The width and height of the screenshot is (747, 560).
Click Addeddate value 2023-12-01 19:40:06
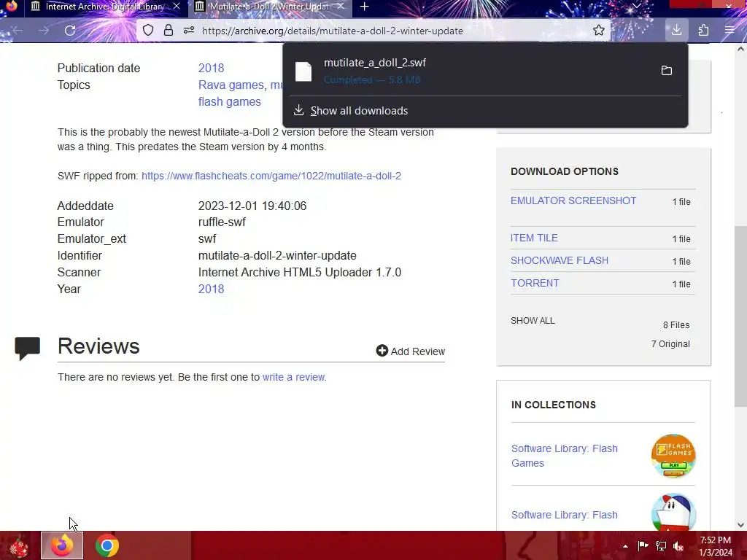coord(252,206)
